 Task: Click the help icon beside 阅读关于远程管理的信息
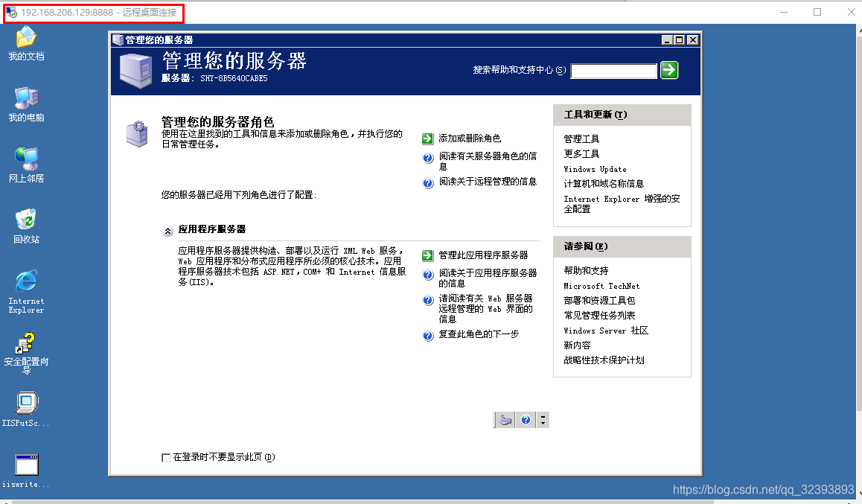coord(428,183)
